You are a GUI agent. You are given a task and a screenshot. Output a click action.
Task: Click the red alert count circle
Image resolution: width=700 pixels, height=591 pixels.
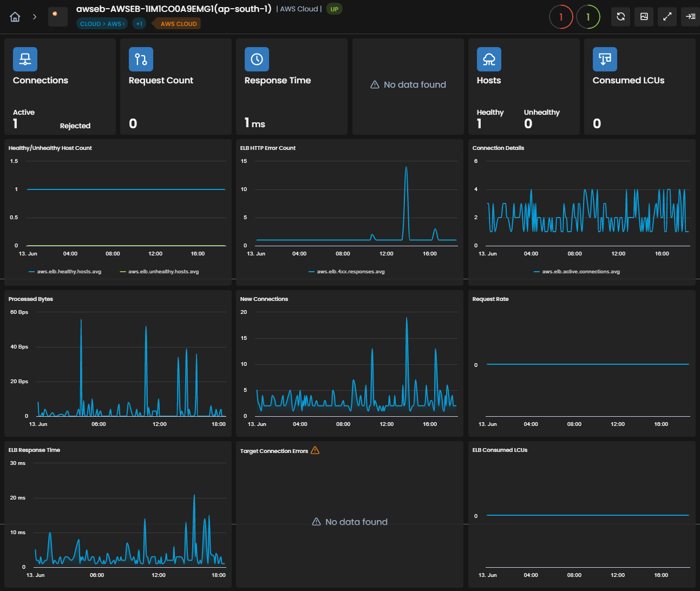point(561,17)
